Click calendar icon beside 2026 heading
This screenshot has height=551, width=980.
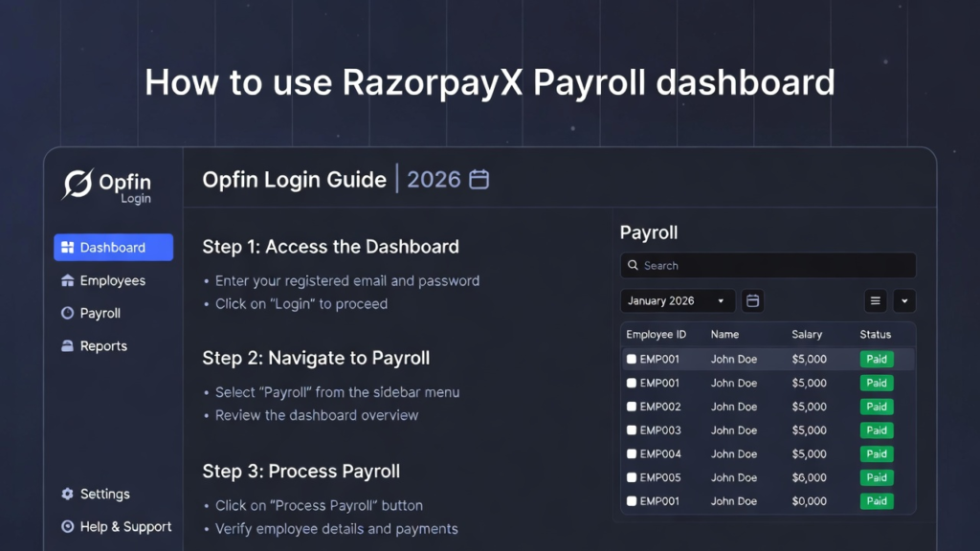479,179
